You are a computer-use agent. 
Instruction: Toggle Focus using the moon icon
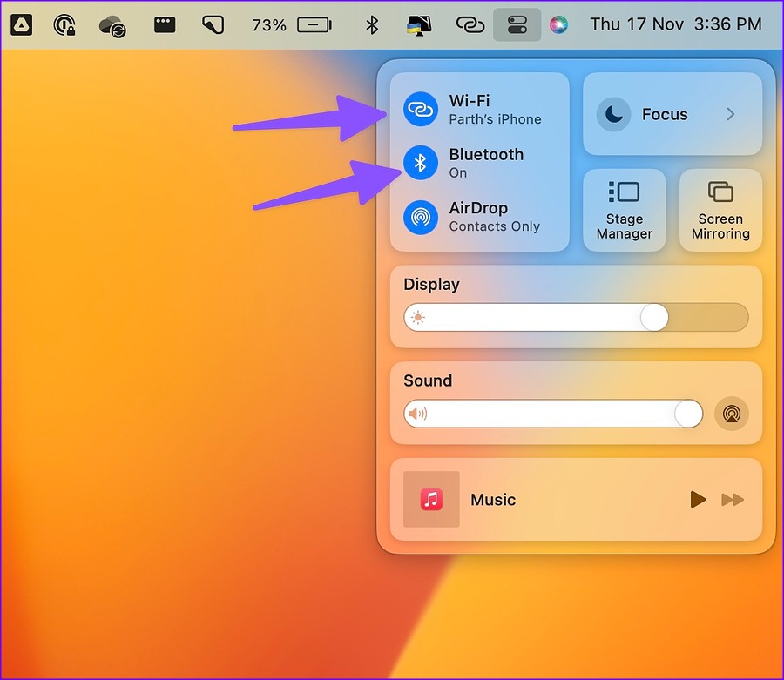pyautogui.click(x=613, y=114)
